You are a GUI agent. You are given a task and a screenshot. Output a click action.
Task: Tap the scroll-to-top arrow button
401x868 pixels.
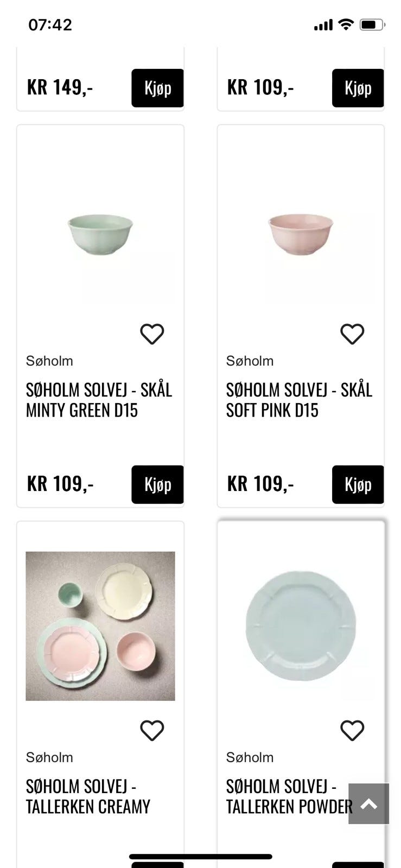pos(368,803)
